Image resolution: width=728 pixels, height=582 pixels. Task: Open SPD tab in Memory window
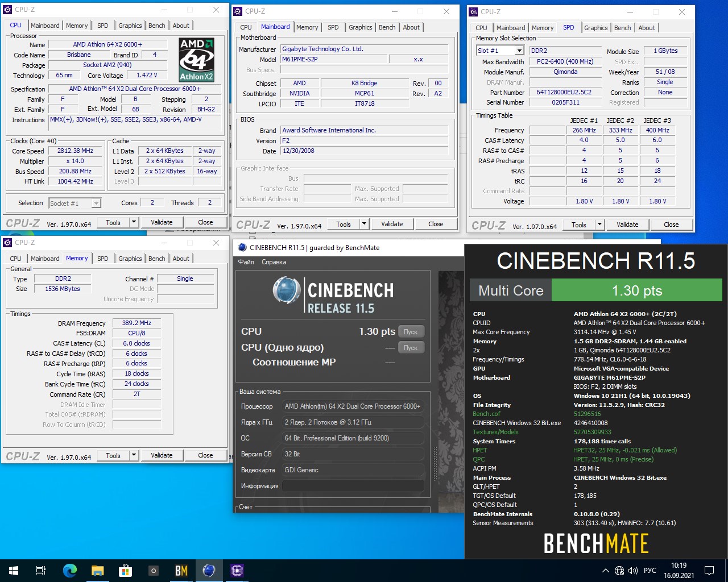tap(103, 259)
